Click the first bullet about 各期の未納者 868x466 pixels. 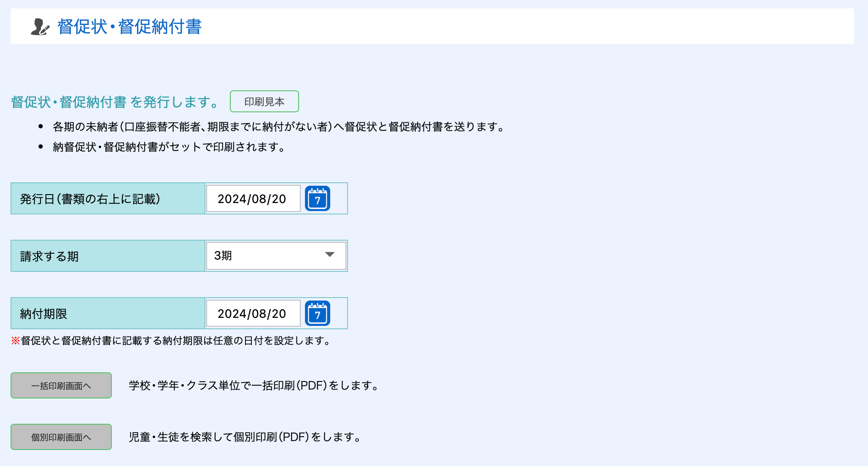278,127
